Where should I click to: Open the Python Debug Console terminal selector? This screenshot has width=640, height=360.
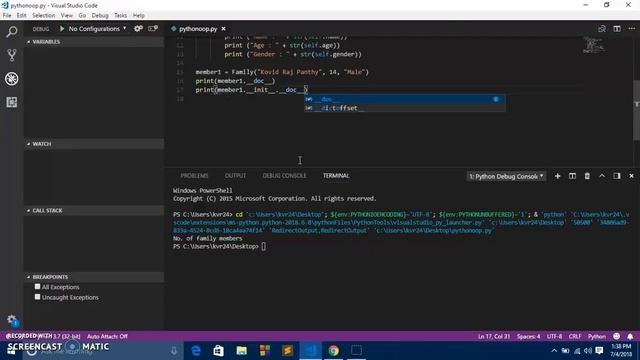coord(506,176)
